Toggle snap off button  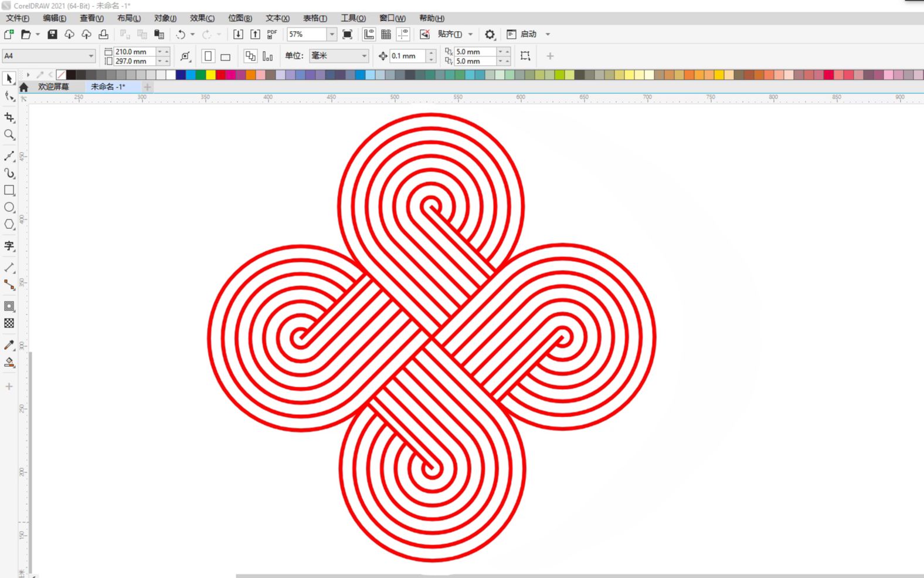(x=424, y=35)
